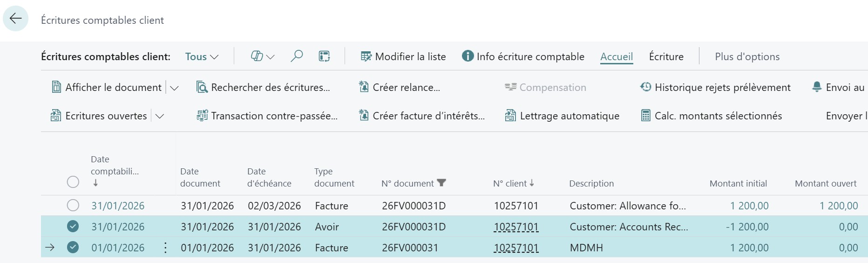The height and width of the screenshot is (263, 868).
Task: Click the Modifier la liste icon
Action: [366, 56]
